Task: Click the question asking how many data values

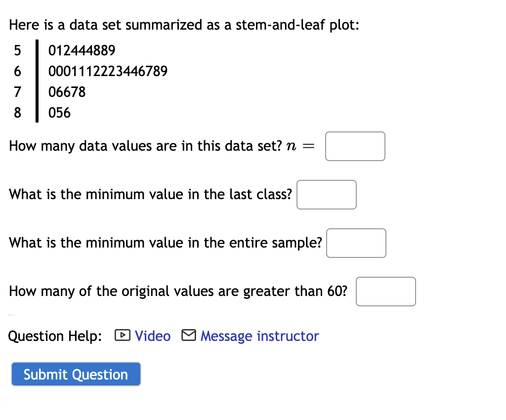Action: click(x=148, y=146)
